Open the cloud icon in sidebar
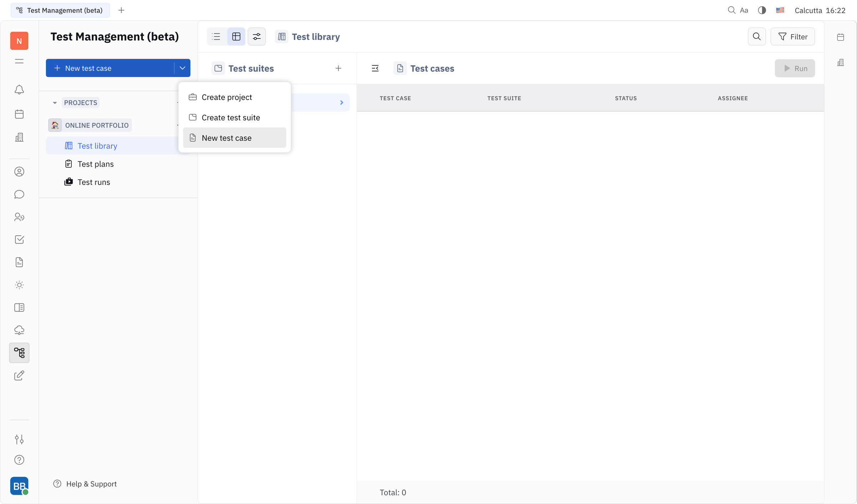857x504 pixels. [x=19, y=330]
